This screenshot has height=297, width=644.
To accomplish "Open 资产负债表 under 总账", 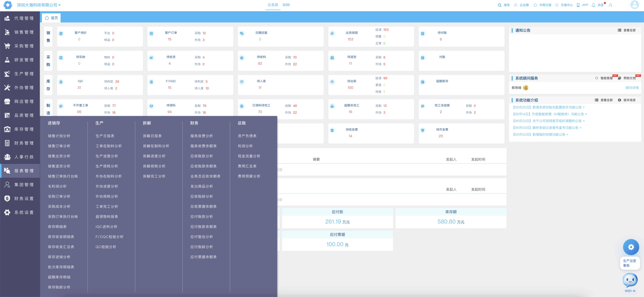I will point(247,136).
